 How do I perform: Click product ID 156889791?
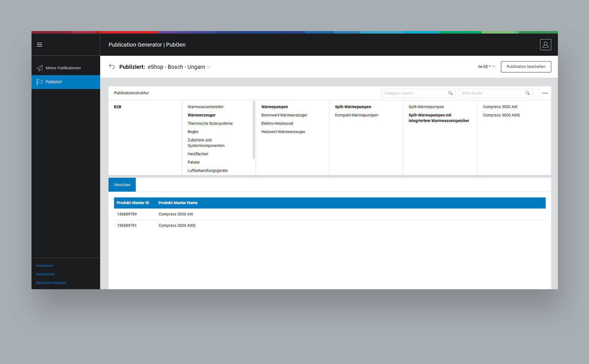(127, 226)
